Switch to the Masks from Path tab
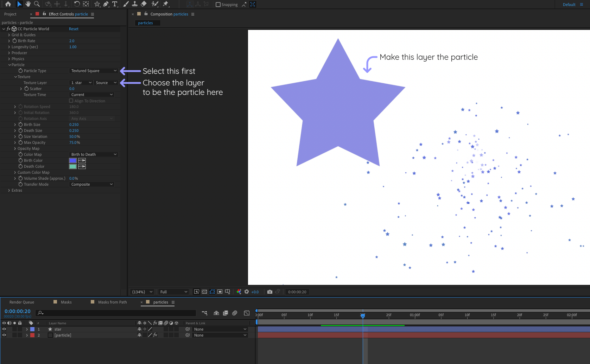 [x=112, y=302]
